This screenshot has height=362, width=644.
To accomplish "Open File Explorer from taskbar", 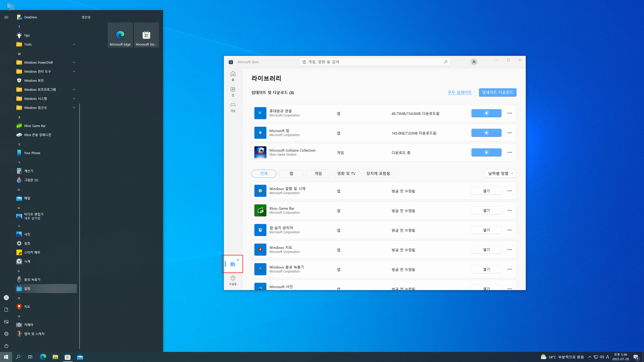I will click(55, 357).
